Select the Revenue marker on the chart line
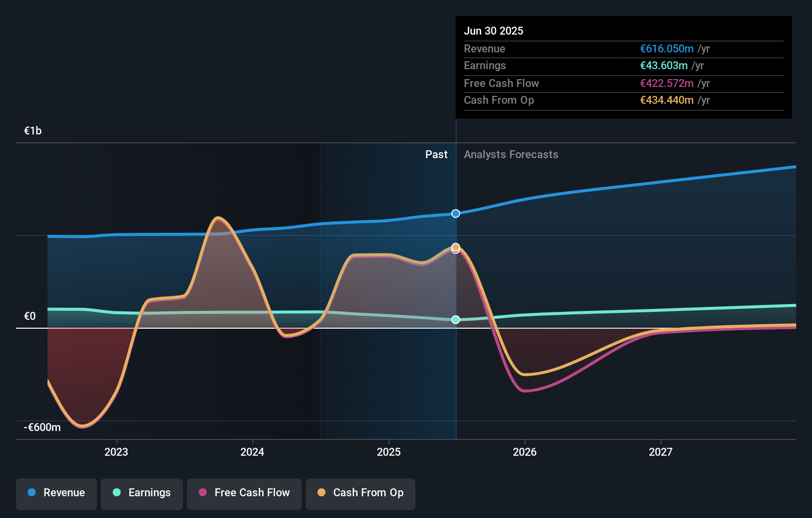This screenshot has width=812, height=518. pyautogui.click(x=454, y=214)
